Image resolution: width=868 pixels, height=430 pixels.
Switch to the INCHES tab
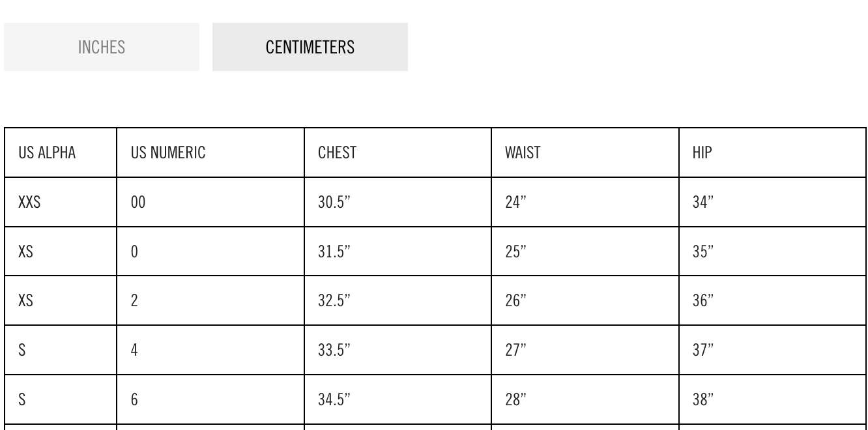tap(102, 47)
